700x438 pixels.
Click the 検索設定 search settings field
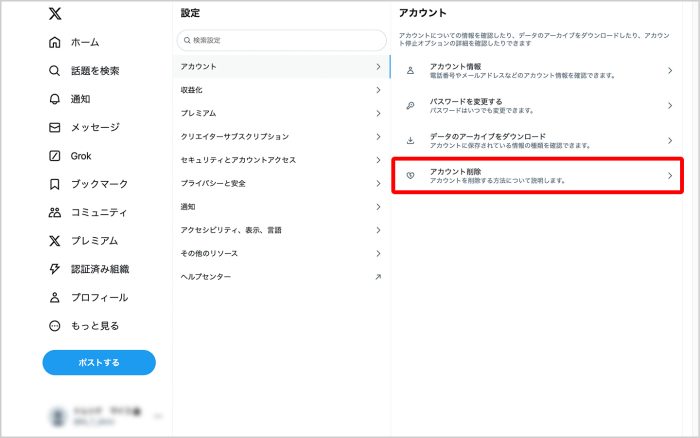[x=281, y=40]
